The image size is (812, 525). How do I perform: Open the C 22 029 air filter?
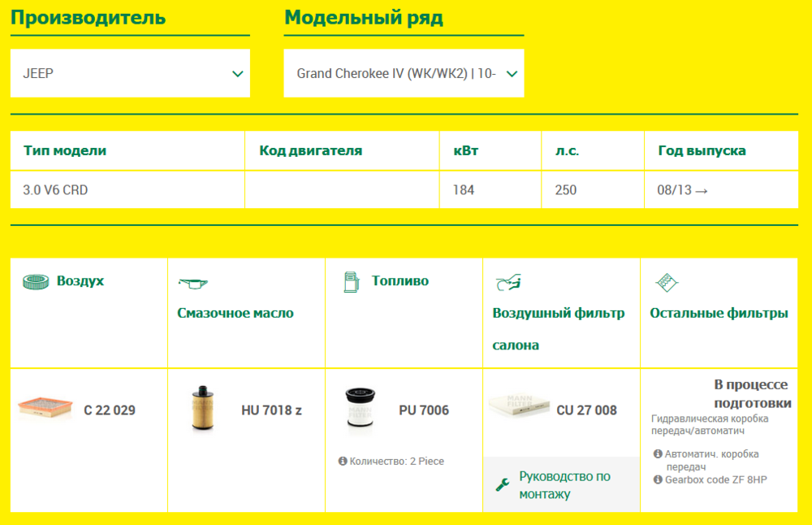pyautogui.click(x=110, y=410)
